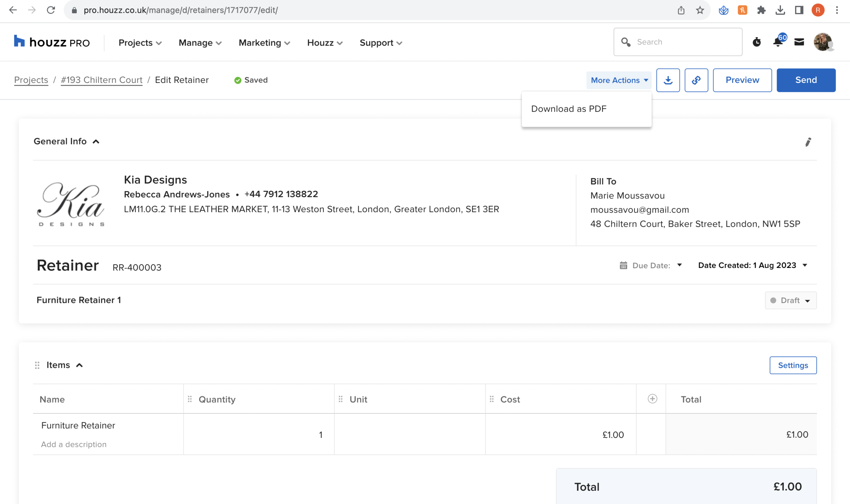Open the messages envelope icon
Image resolution: width=850 pixels, height=504 pixels.
(799, 42)
